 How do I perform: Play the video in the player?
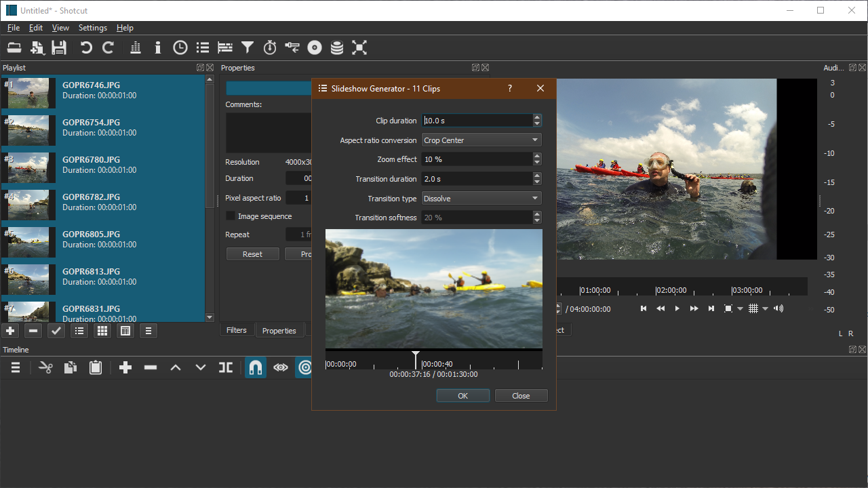[x=677, y=309]
